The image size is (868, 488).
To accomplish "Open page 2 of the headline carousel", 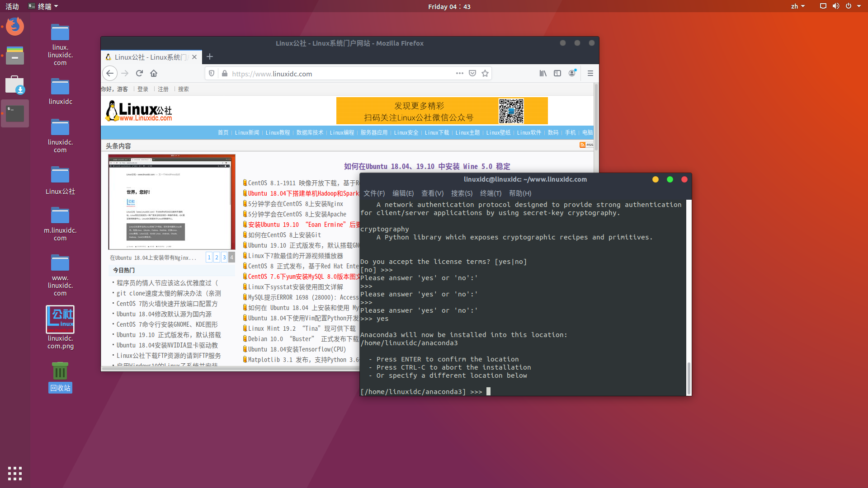I will pos(217,257).
